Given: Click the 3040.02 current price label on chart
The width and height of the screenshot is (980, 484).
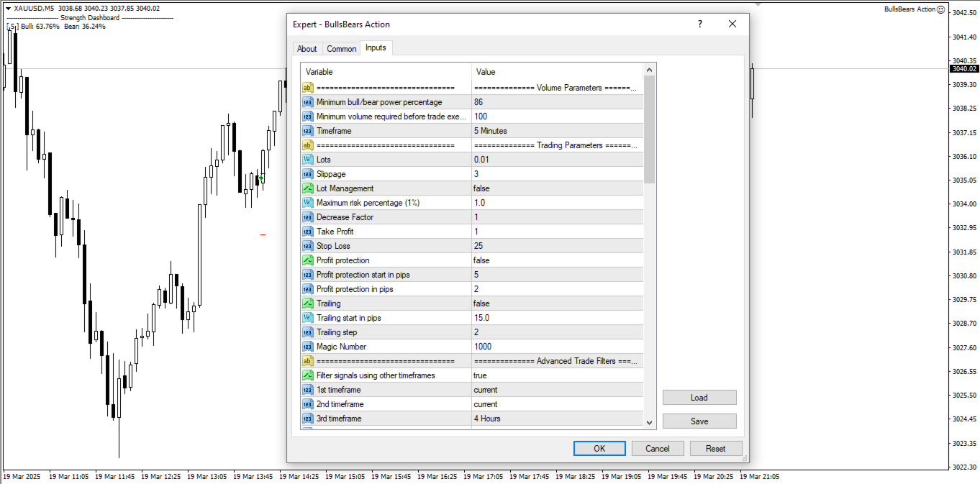Looking at the screenshot, I should point(964,69).
